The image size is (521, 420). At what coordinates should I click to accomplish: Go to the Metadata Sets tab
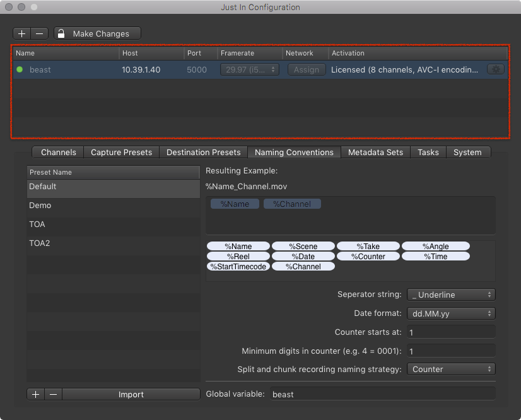click(x=375, y=152)
